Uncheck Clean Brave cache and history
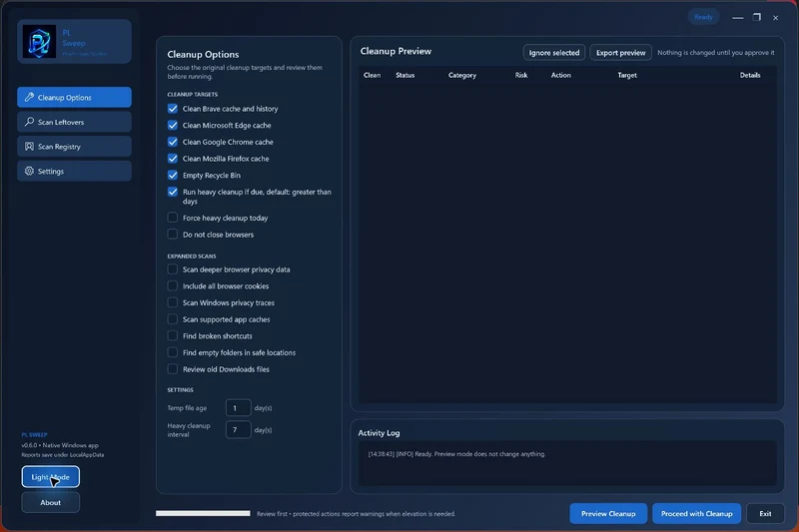 pos(173,109)
